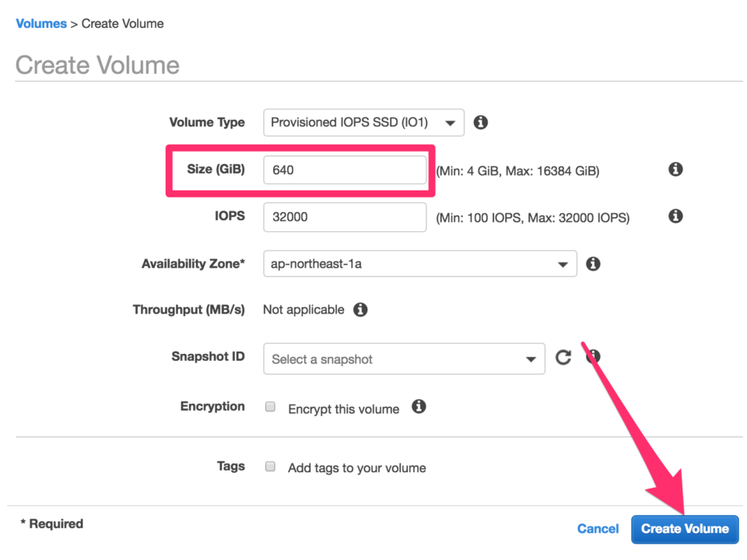Select the IOPS field showing 32000
The image size is (747, 560).
[345, 217]
